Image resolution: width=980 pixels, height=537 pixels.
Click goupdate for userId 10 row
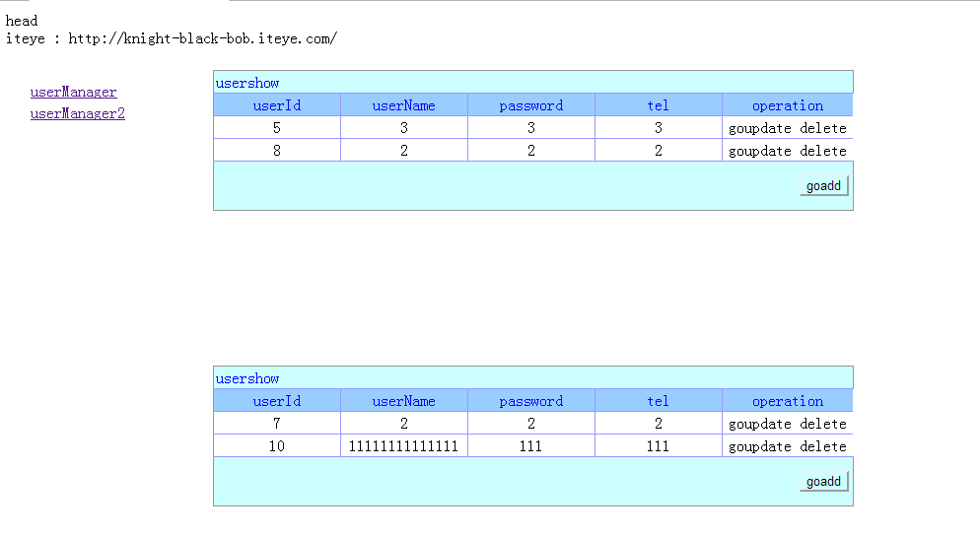760,446
